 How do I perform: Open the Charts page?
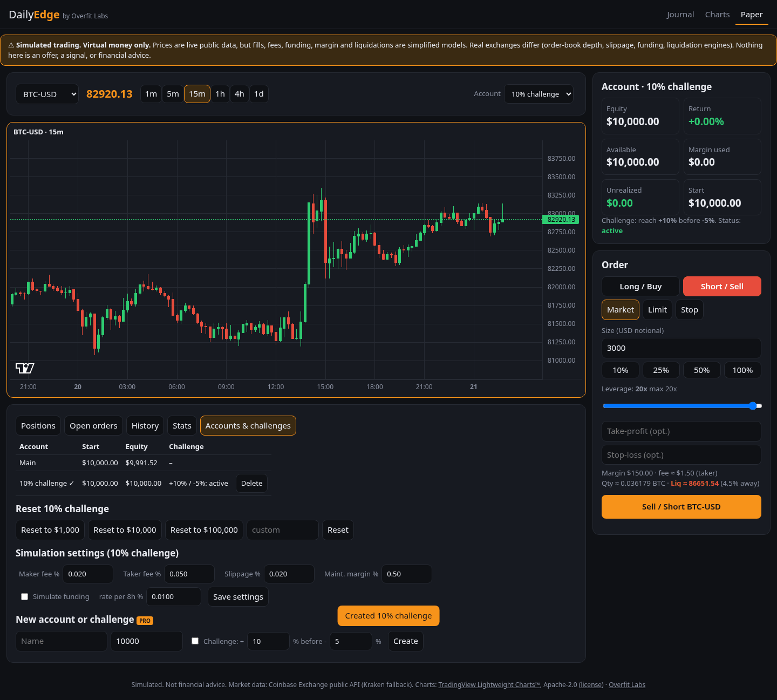[717, 15]
